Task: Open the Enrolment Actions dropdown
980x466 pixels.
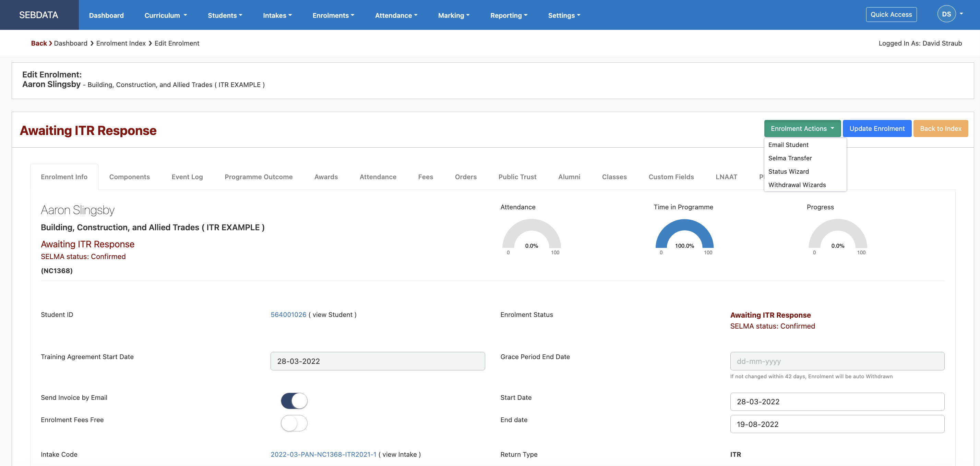Action: [x=802, y=128]
